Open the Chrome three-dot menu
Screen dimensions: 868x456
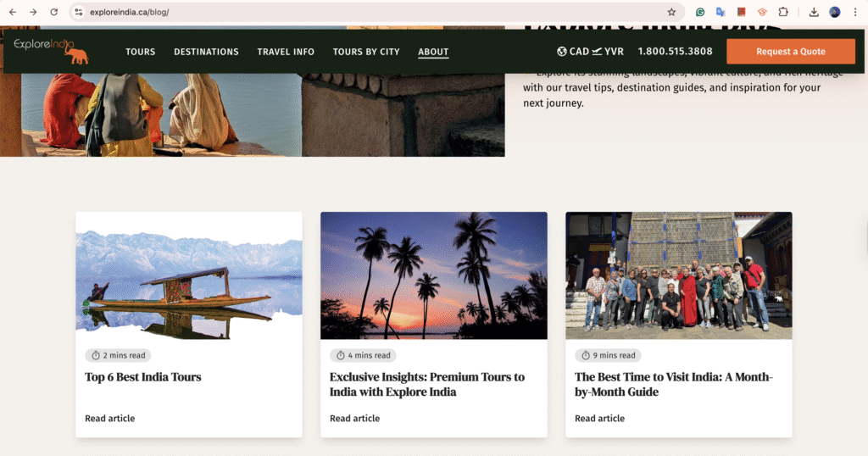pos(855,12)
